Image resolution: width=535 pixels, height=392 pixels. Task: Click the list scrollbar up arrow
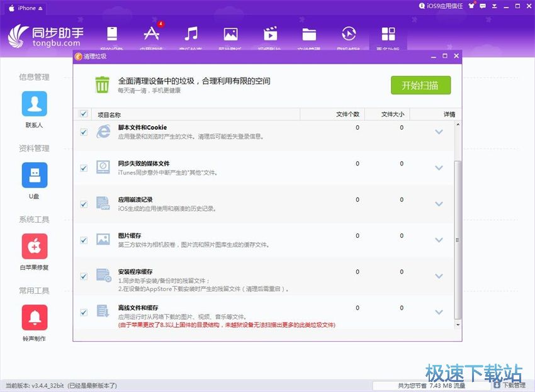458,125
